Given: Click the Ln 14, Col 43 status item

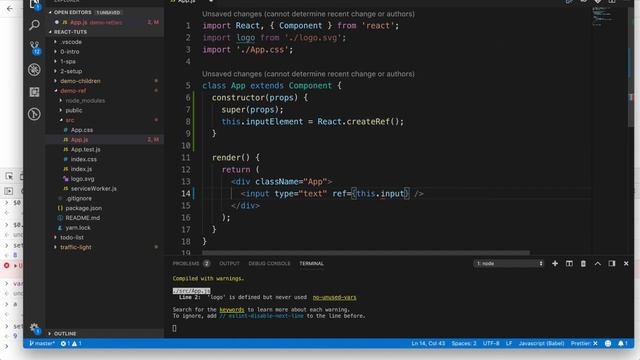Looking at the screenshot, I should 428,344.
